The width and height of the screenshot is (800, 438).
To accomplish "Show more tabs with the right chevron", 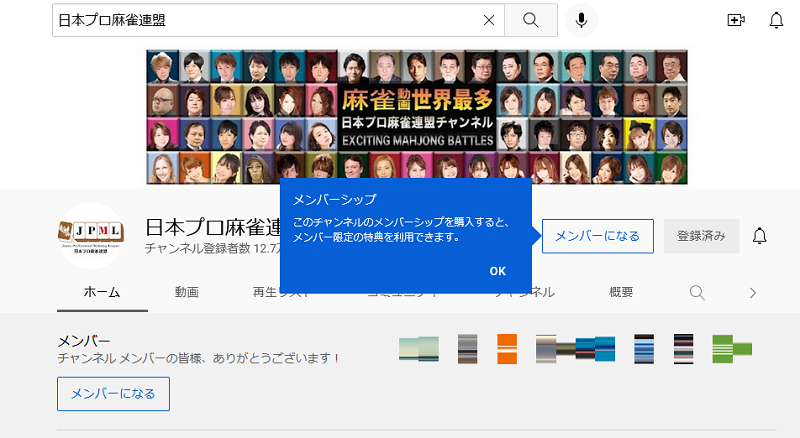I will pos(753,292).
